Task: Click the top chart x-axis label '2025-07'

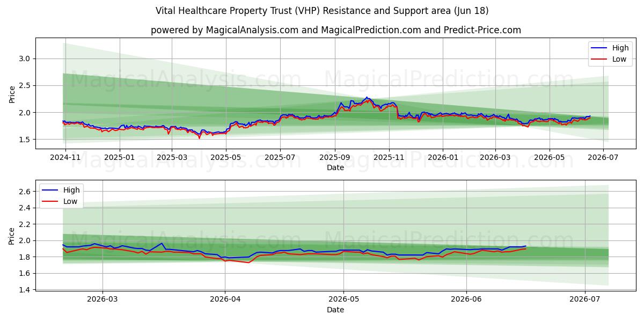Action: click(x=280, y=158)
